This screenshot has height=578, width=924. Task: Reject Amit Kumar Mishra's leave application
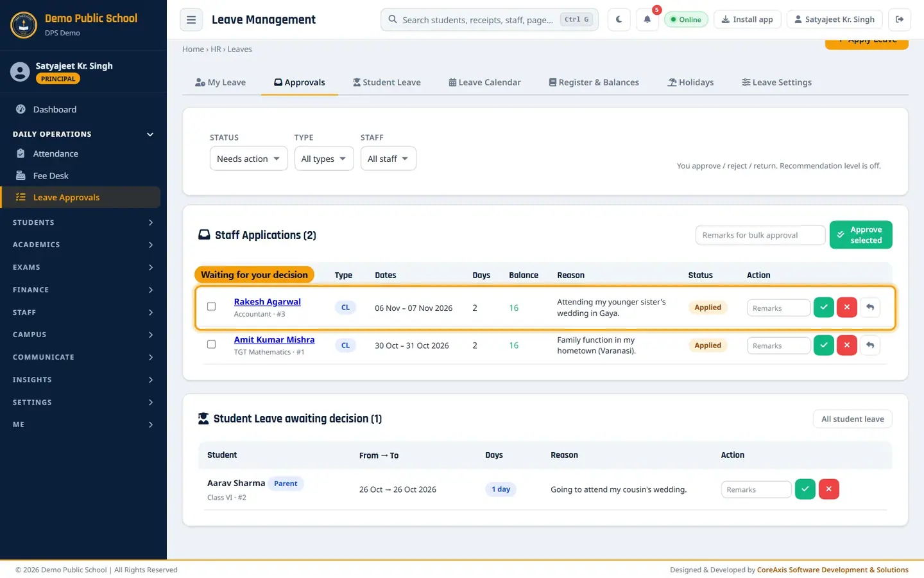847,346
